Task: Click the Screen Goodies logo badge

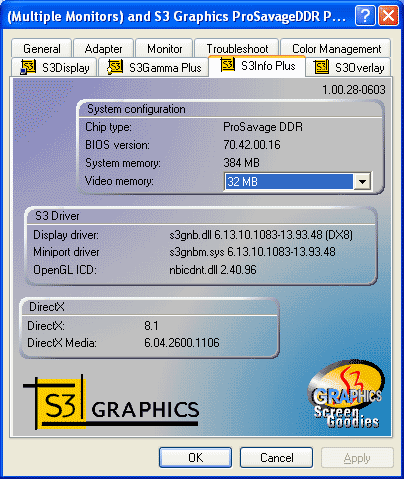Action: [346, 394]
